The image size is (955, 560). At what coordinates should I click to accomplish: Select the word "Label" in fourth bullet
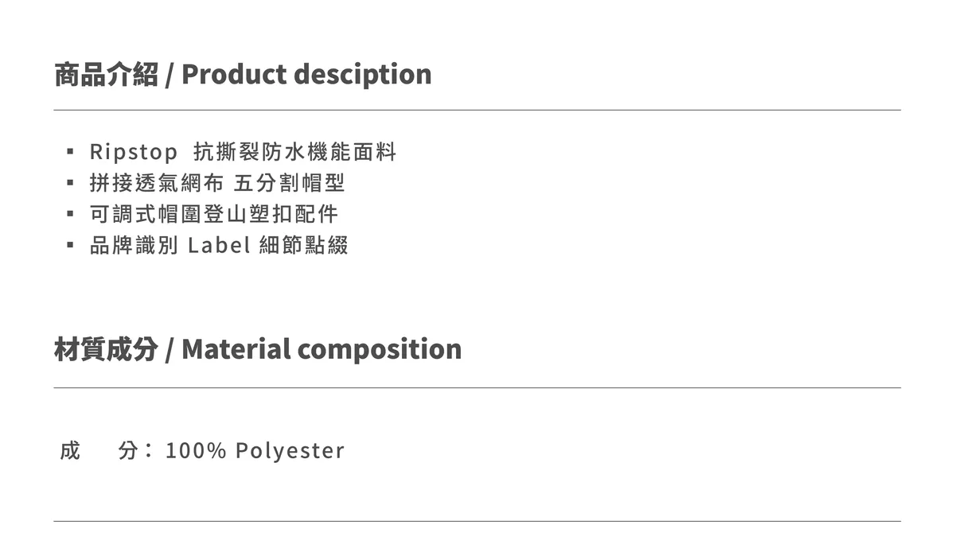coord(219,245)
